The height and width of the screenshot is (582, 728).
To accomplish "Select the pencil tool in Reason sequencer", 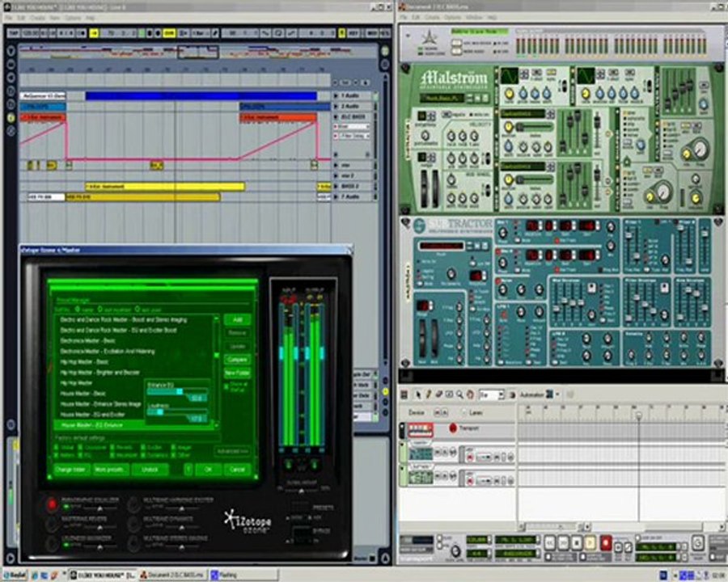I will (x=428, y=394).
